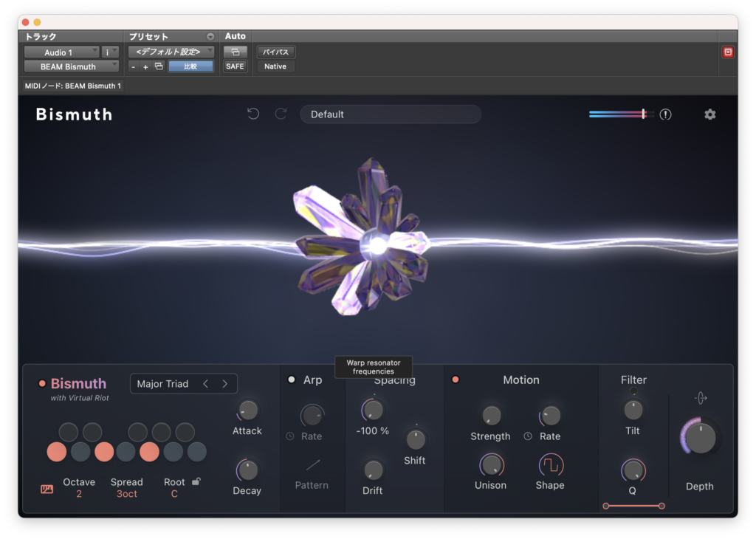The height and width of the screenshot is (539, 756).
Task: Open the Default preset browser field
Action: click(x=391, y=114)
